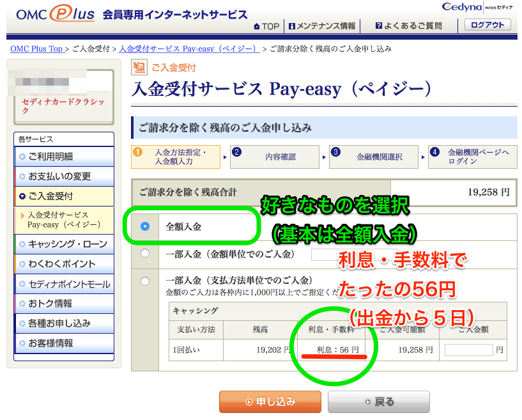Viewport: 522px width, 420px height.
Task: Open メンテナンス情報 from header
Action: (322, 26)
